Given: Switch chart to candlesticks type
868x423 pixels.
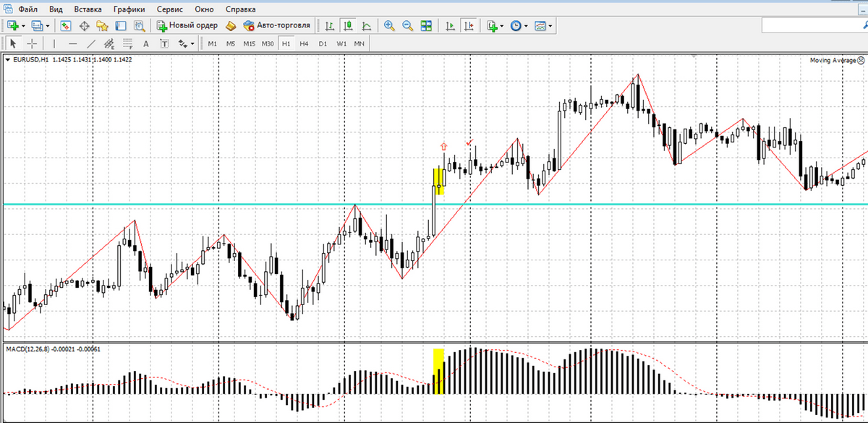Looking at the screenshot, I should [x=348, y=25].
